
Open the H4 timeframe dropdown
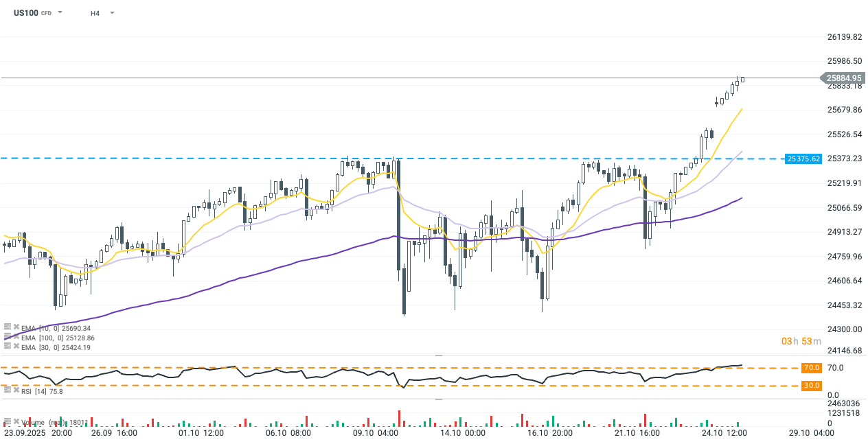[x=112, y=13]
